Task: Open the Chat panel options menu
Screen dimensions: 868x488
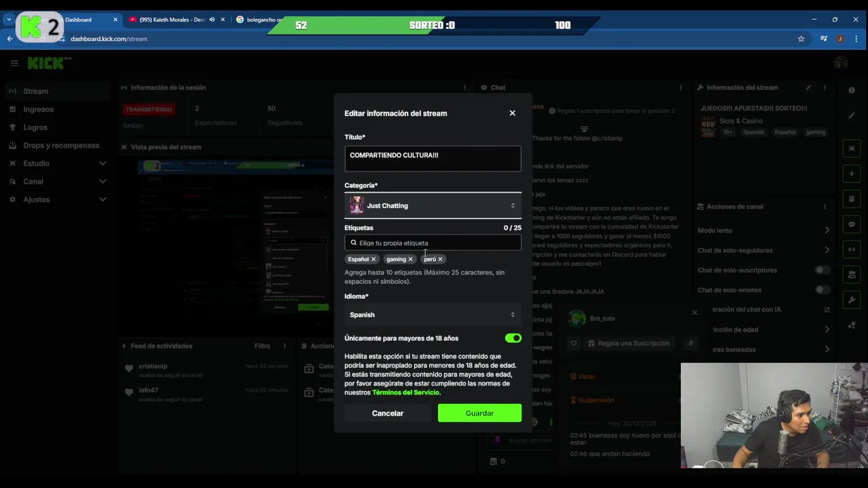Action: (680, 87)
